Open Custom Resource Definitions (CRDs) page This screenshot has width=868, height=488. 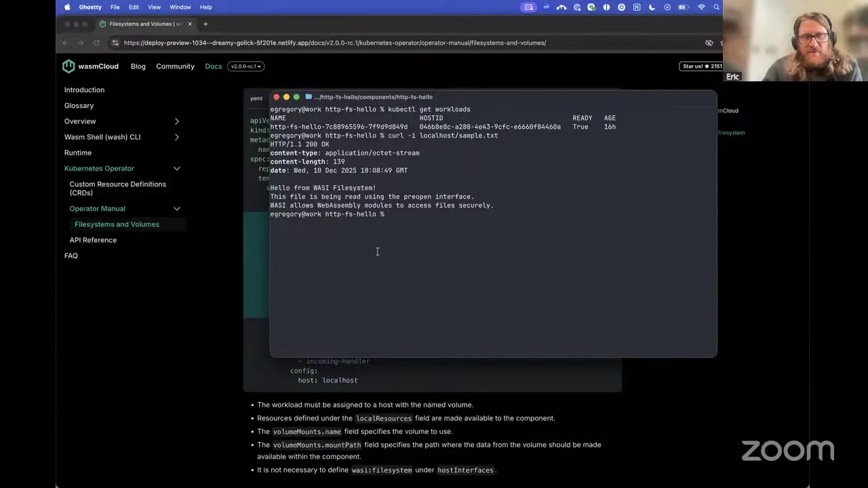[x=117, y=188]
